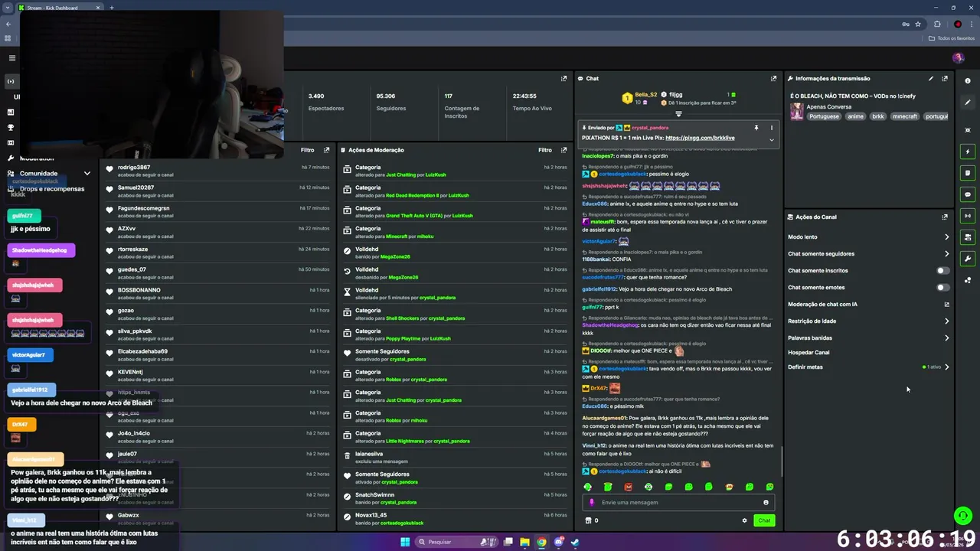This screenshot has height=551, width=980.
Task: Bookmark this page with star icon
Action: (918, 24)
